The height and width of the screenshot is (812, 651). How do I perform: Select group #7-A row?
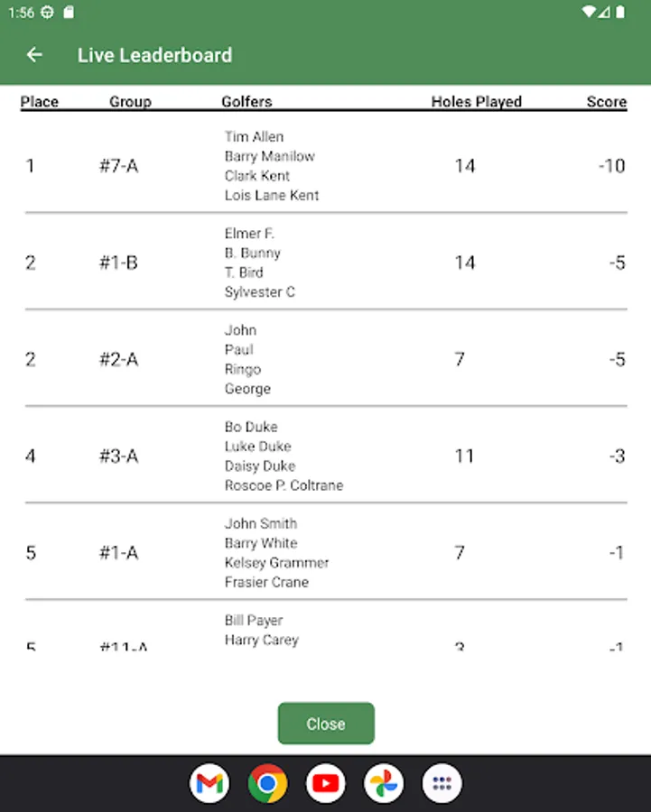[x=326, y=166]
